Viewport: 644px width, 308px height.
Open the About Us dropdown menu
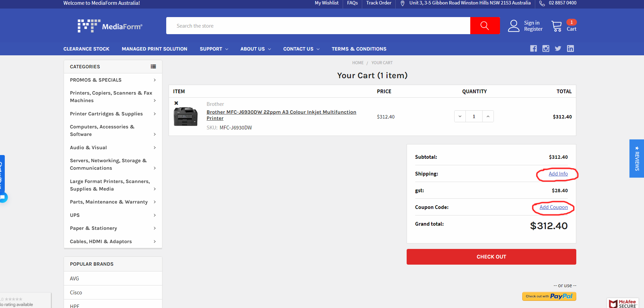pyautogui.click(x=255, y=49)
